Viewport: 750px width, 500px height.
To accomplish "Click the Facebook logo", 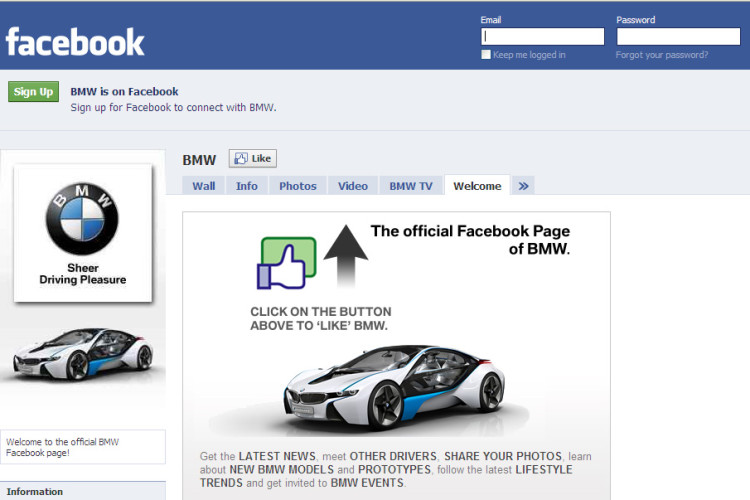I will [75, 42].
